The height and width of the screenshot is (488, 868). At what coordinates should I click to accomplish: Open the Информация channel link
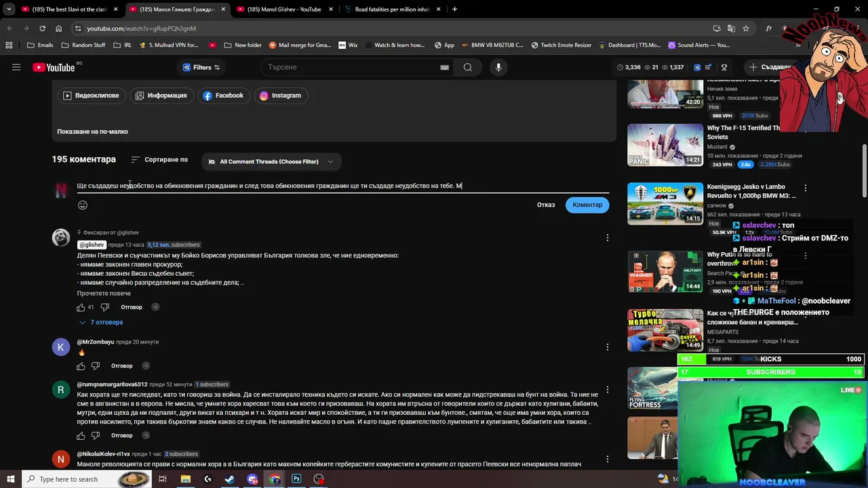161,96
